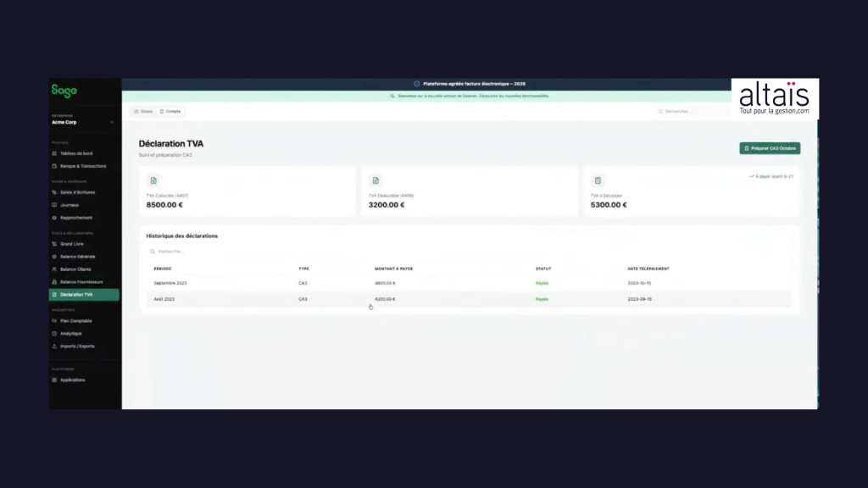
Task: Click the Plateforme agréée facture électronique banner
Action: click(x=475, y=84)
